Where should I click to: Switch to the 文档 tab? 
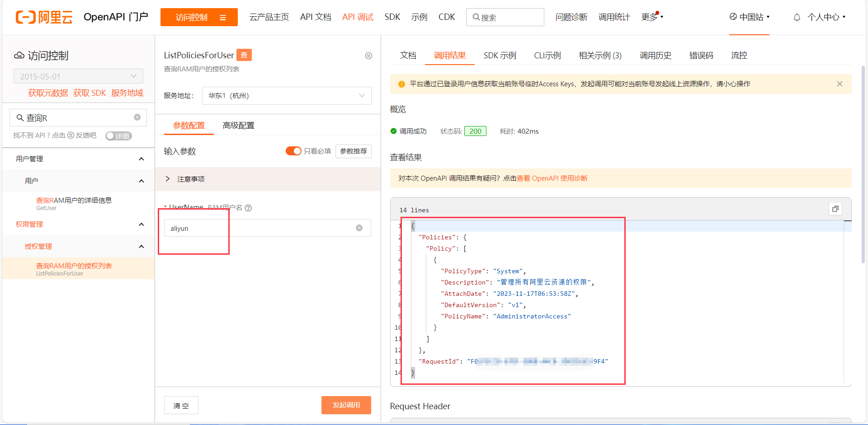pyautogui.click(x=408, y=56)
